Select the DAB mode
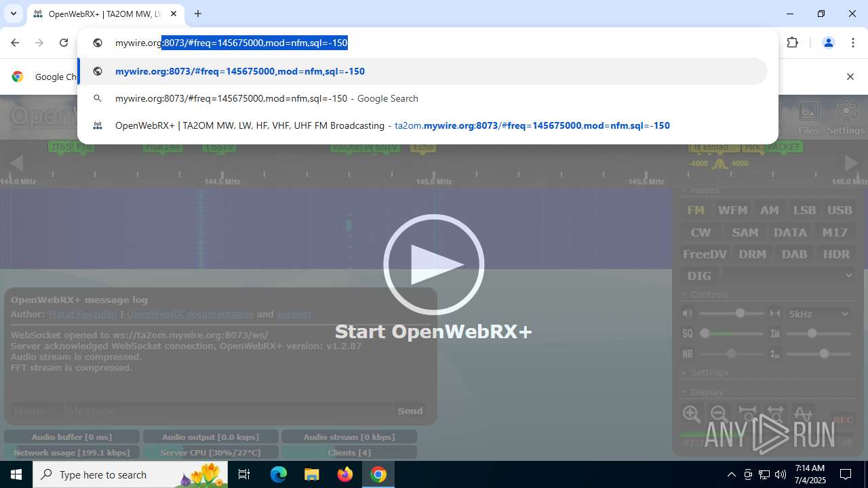Image resolution: width=868 pixels, height=488 pixels. [x=794, y=254]
